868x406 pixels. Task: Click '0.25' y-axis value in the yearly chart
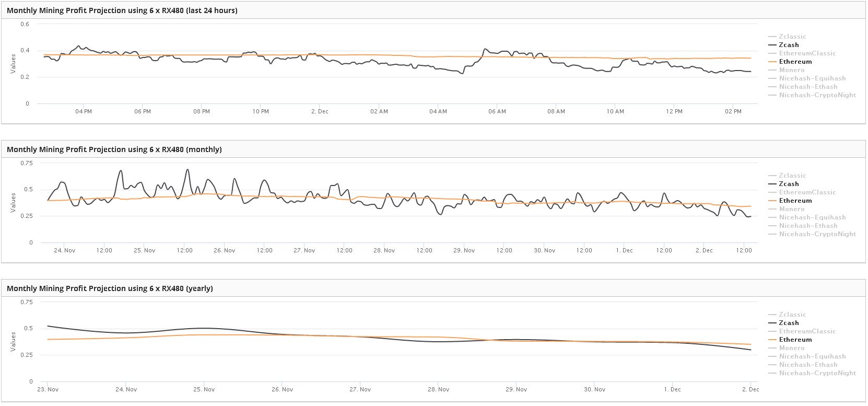(x=27, y=355)
